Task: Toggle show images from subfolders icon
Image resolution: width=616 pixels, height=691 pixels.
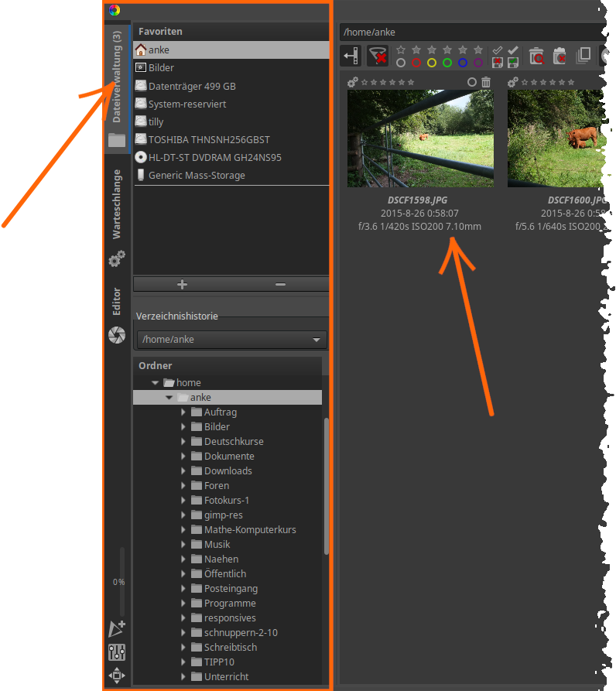Action: pyautogui.click(x=583, y=56)
